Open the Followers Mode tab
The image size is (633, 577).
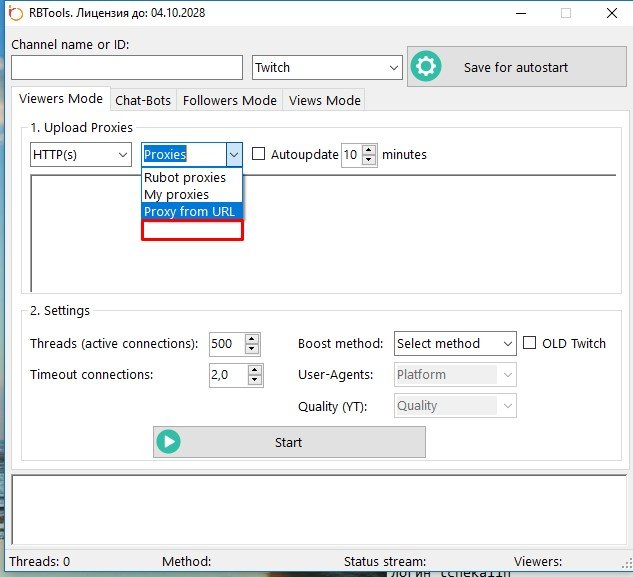[229, 100]
